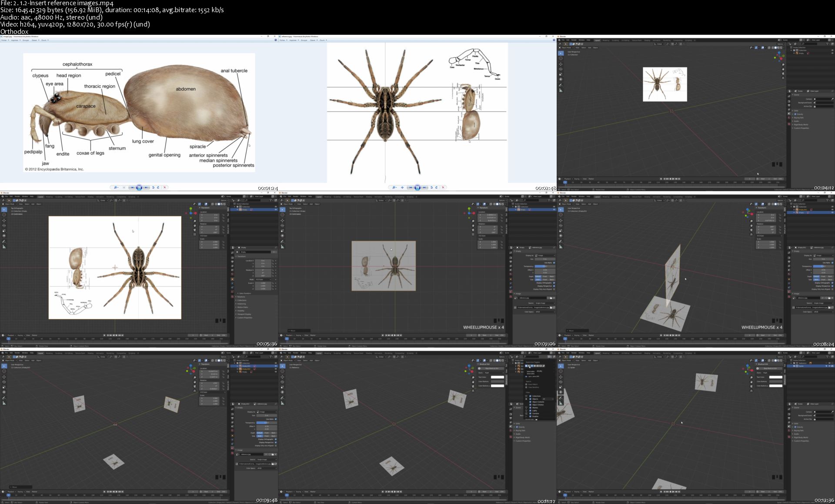Set Depth to Front in 00:07:06 frame
Image resolution: width=835 pixels, height=504 pixels.
[x=545, y=276]
